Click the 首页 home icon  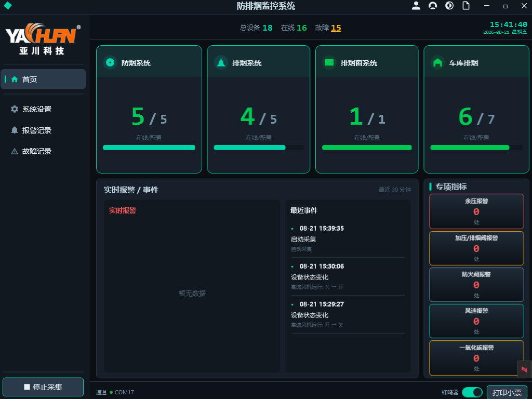coord(15,79)
